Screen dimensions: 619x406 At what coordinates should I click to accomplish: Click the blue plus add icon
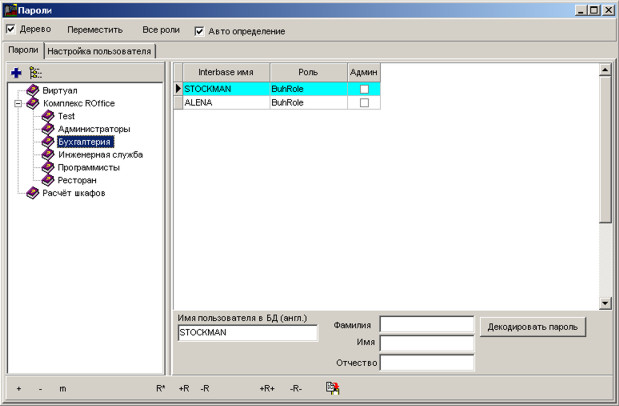pyautogui.click(x=16, y=73)
